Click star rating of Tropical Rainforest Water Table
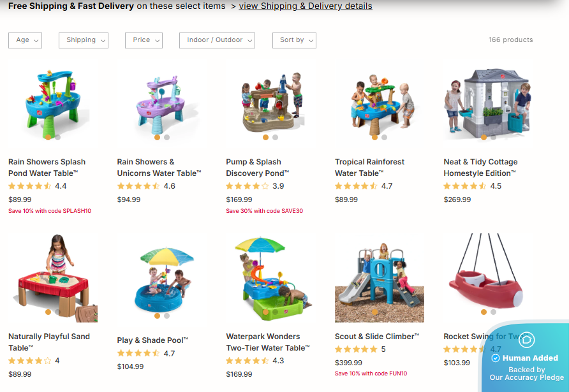The image size is (569, 392). [356, 186]
